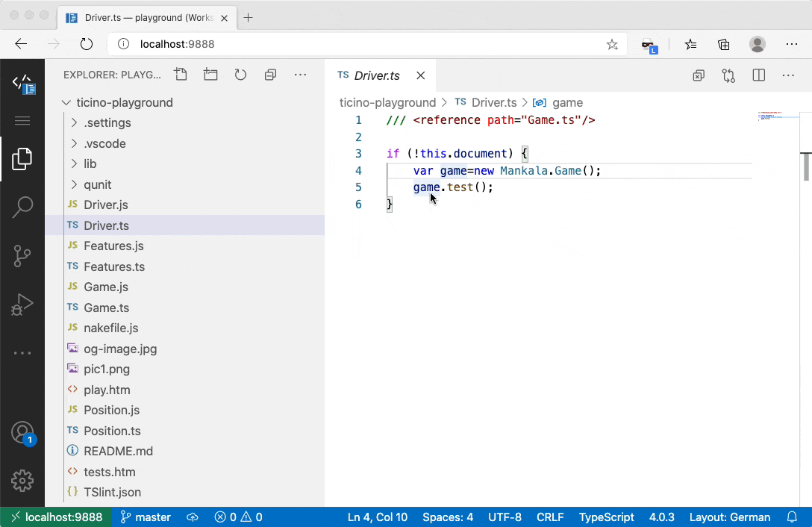The width and height of the screenshot is (812, 527).
Task: Create a new file in the Explorer
Action: 181,75
